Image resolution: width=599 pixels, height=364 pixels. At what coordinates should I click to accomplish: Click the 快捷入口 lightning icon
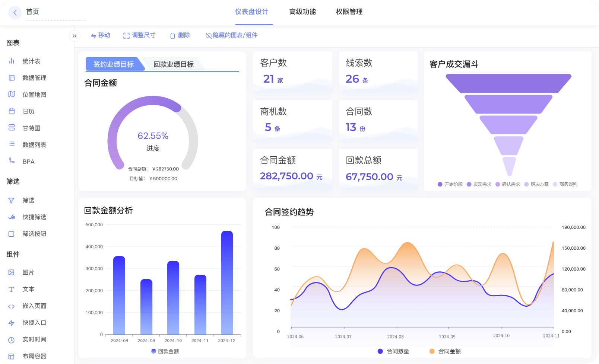click(x=12, y=323)
